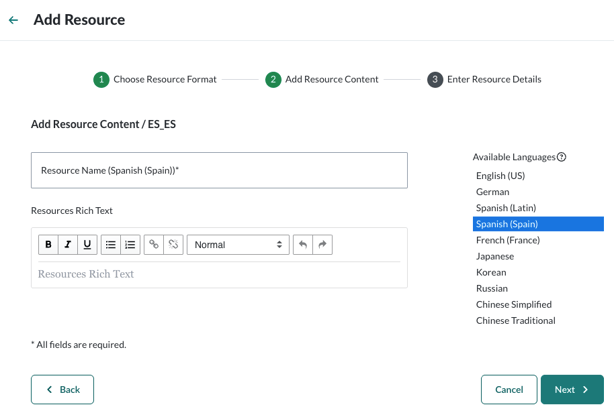This screenshot has width=614, height=415.
Task: Undo the last edit in editor
Action: (x=303, y=245)
